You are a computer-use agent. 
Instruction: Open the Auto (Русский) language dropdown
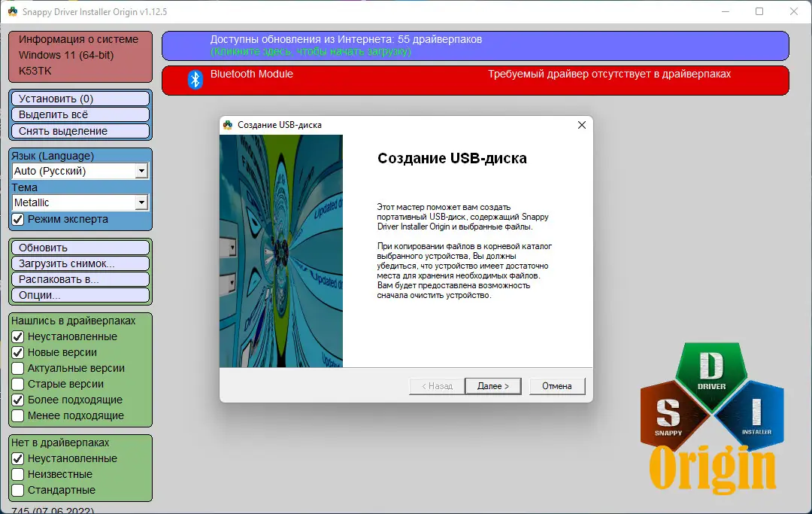tap(142, 171)
